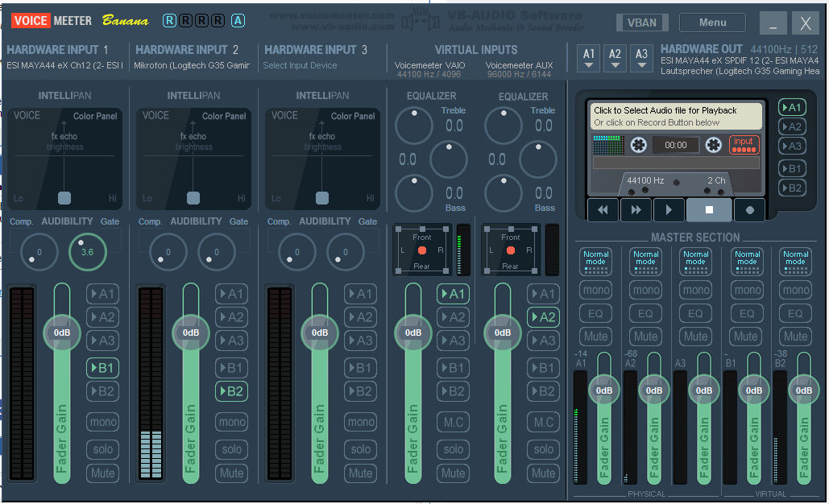Solo the Voicemeeter AUX strip
Viewport: 829px width, 504px height.
(543, 449)
